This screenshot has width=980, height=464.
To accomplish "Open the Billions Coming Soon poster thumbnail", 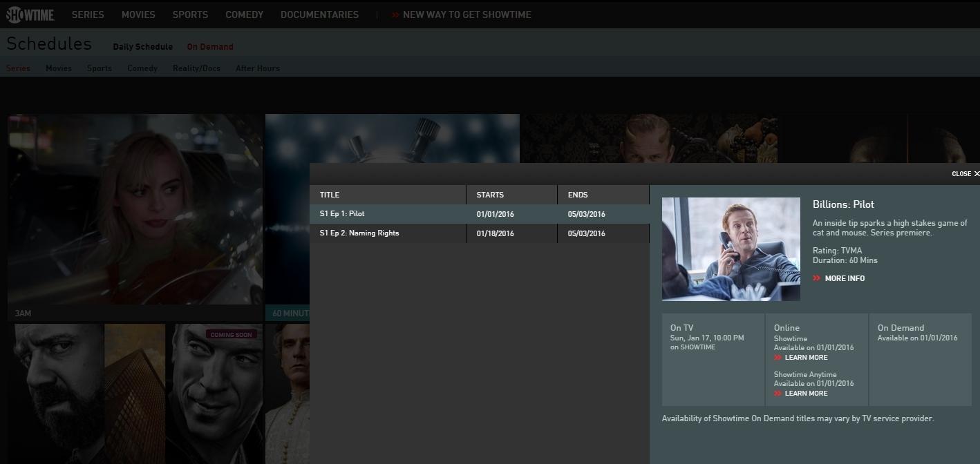I will tap(135, 394).
